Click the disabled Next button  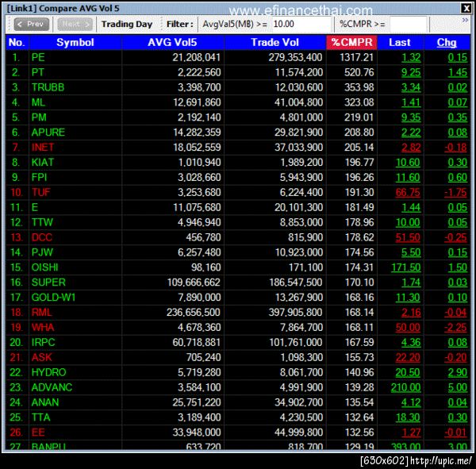coord(75,25)
